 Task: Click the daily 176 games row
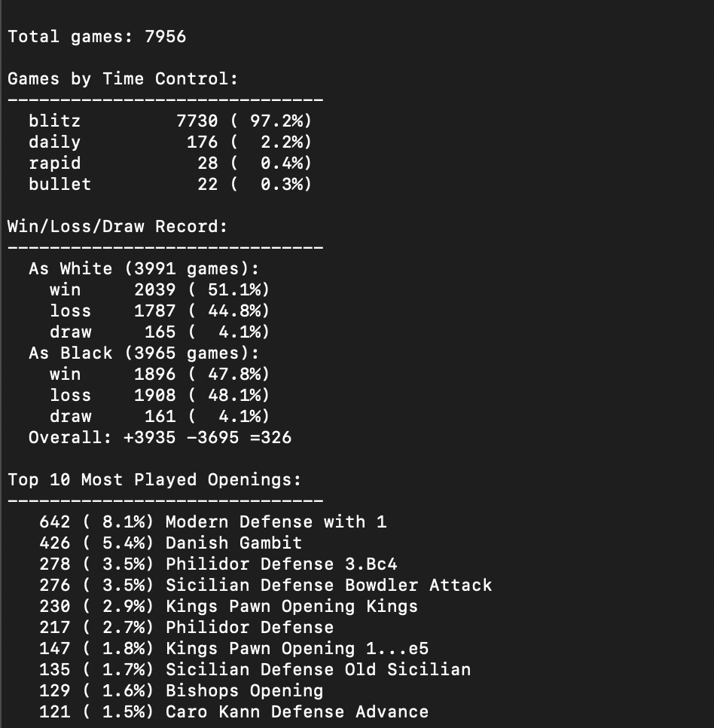[x=169, y=142]
